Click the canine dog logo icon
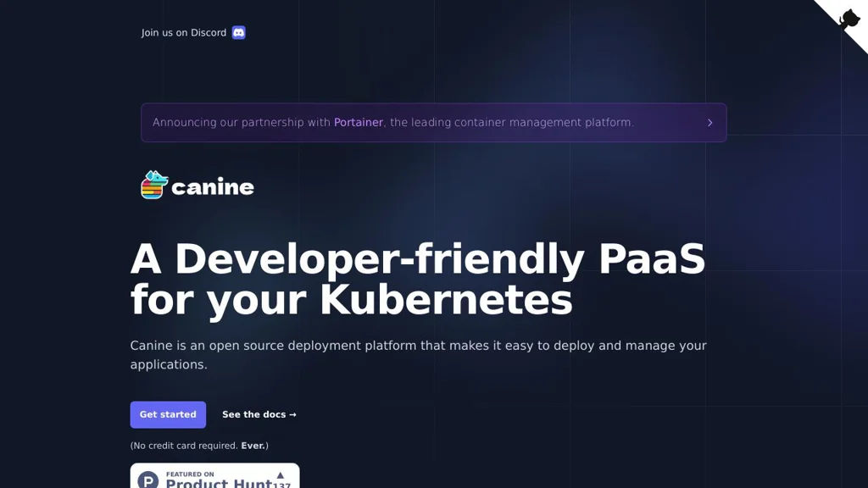868x488 pixels. click(x=154, y=185)
